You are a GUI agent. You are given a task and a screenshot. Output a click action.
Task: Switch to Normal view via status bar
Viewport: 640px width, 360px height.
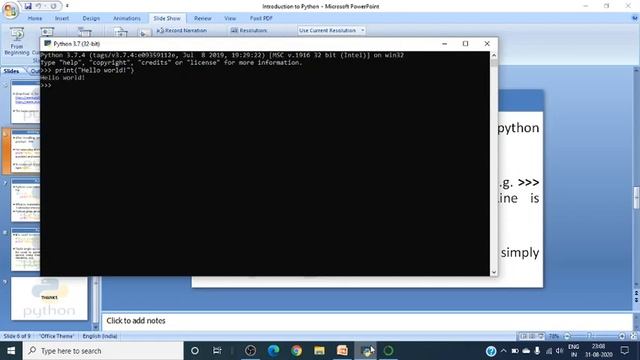click(523, 336)
